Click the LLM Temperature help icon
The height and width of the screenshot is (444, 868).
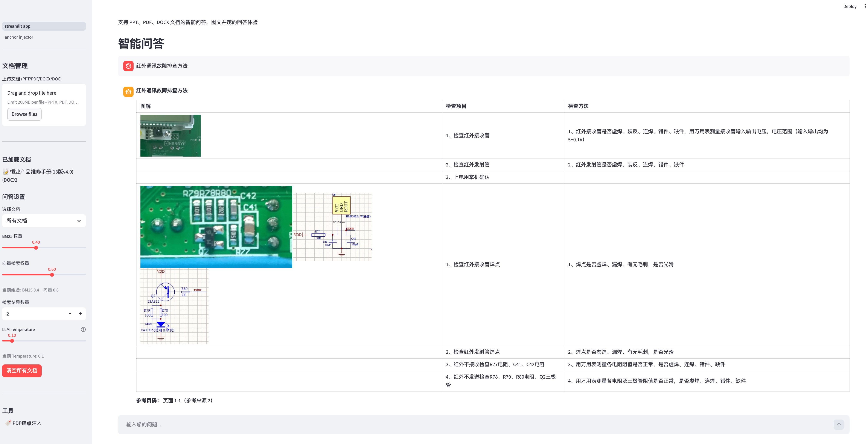pos(83,329)
